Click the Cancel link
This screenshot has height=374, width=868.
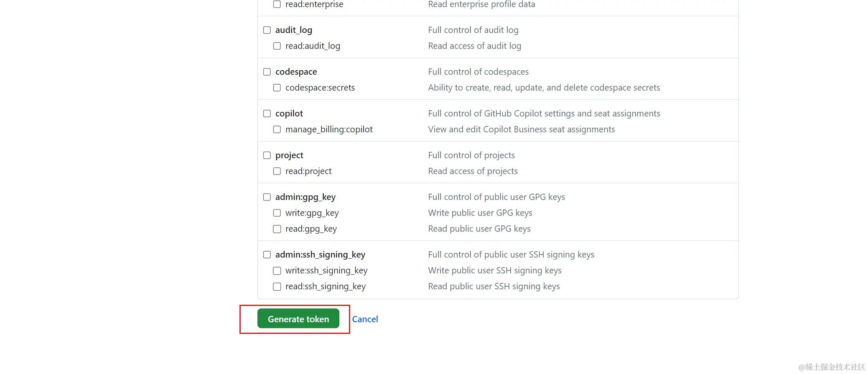click(x=365, y=319)
